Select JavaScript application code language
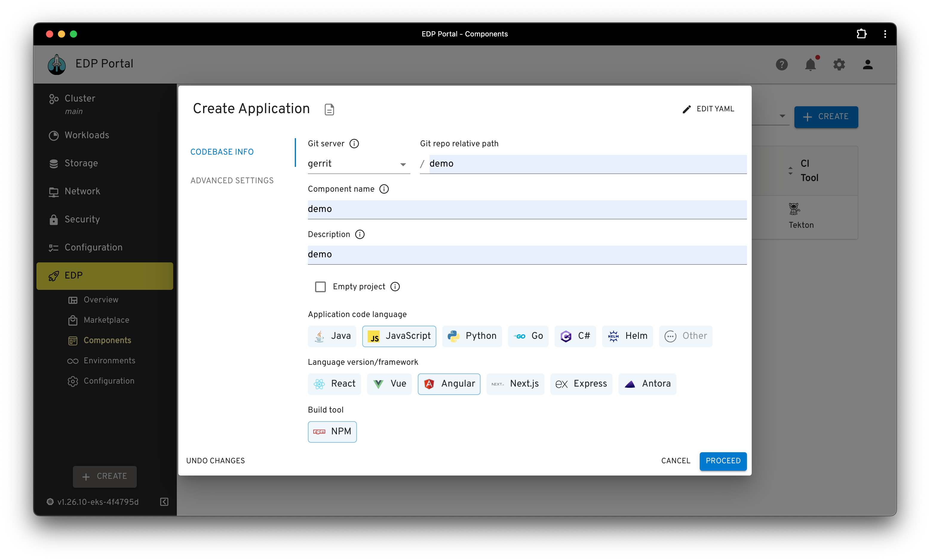930x560 pixels. click(x=399, y=336)
